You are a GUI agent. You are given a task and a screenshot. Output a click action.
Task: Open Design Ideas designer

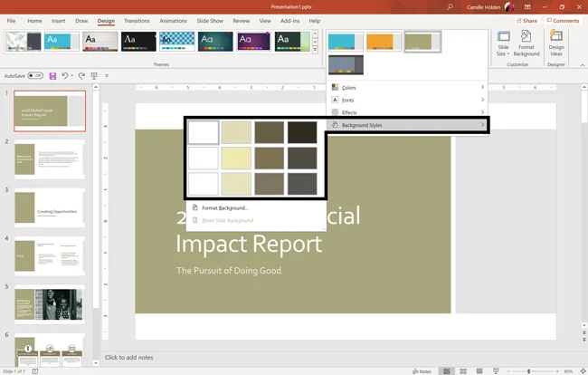(x=556, y=43)
